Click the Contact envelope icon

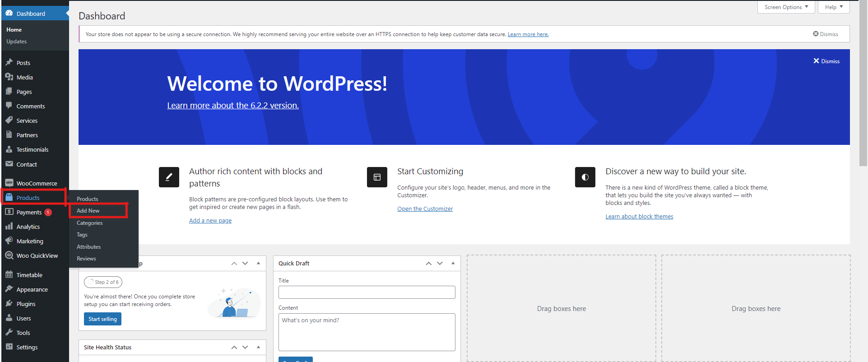9,164
